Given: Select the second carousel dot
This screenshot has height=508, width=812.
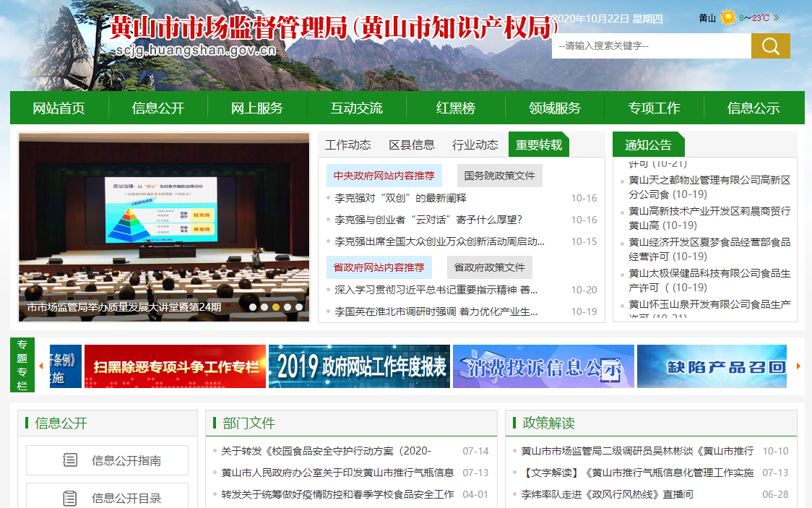Looking at the screenshot, I should (264, 307).
